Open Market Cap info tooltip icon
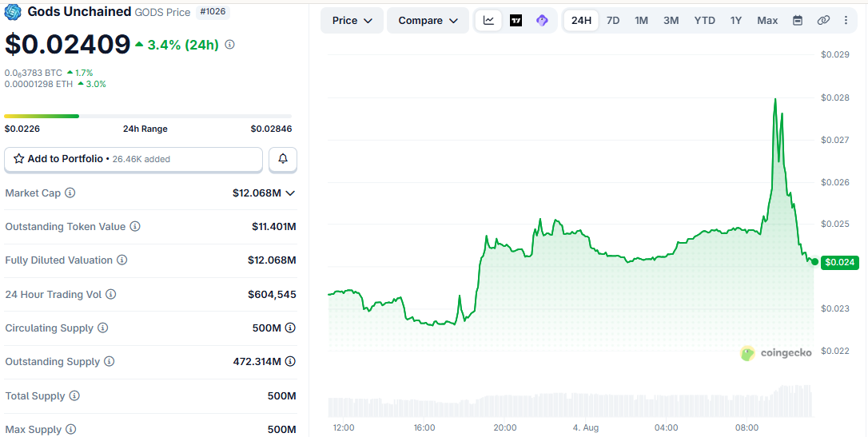This screenshot has height=437, width=868. [x=70, y=193]
